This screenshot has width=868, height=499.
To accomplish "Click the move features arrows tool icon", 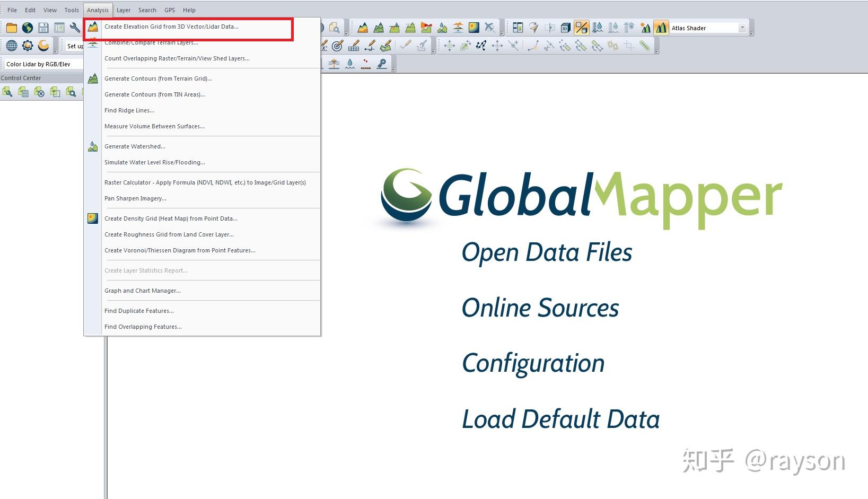I will click(450, 46).
